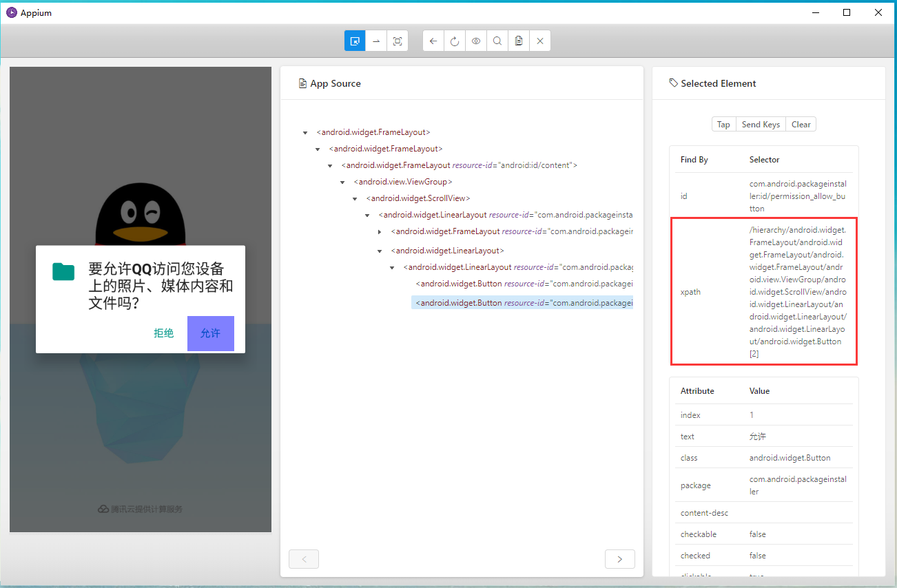The height and width of the screenshot is (588, 897).
Task: Select the root android.widget.FrameLayout row
Action: click(373, 132)
